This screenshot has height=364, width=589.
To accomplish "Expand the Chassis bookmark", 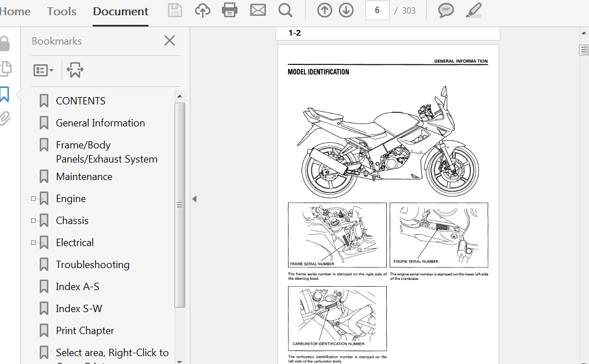I will click(33, 221).
